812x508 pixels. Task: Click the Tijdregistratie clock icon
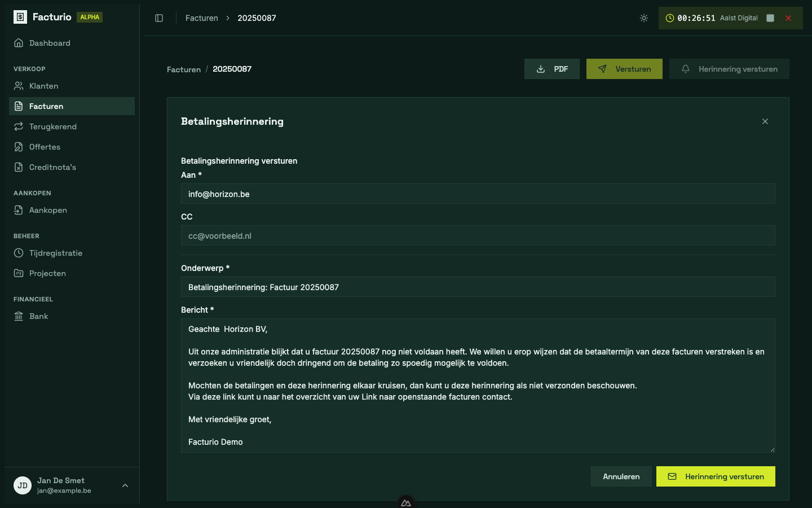tap(19, 253)
